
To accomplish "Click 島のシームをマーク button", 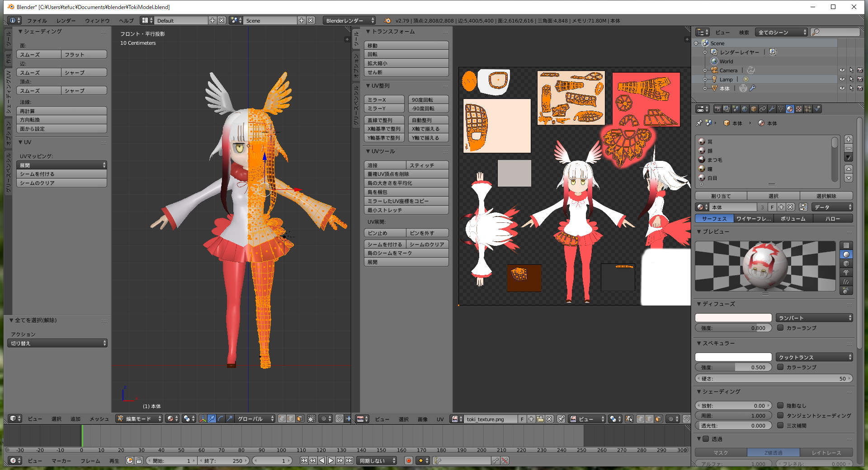I will pos(406,253).
